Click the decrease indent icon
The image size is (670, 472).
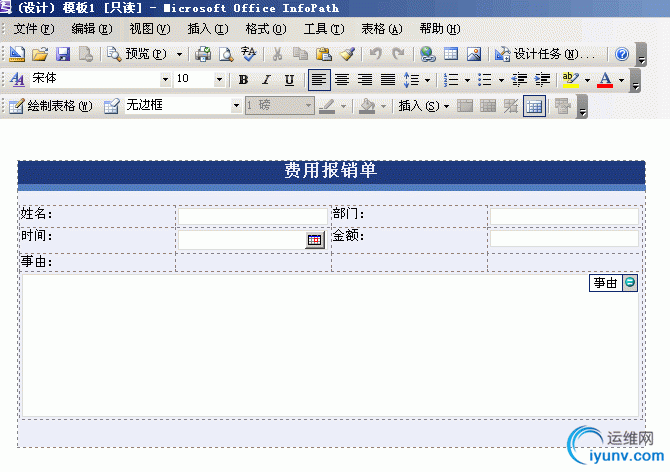pyautogui.click(x=520, y=80)
